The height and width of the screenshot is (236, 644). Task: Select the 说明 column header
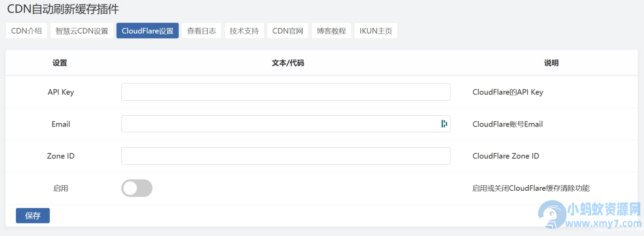[x=551, y=63]
